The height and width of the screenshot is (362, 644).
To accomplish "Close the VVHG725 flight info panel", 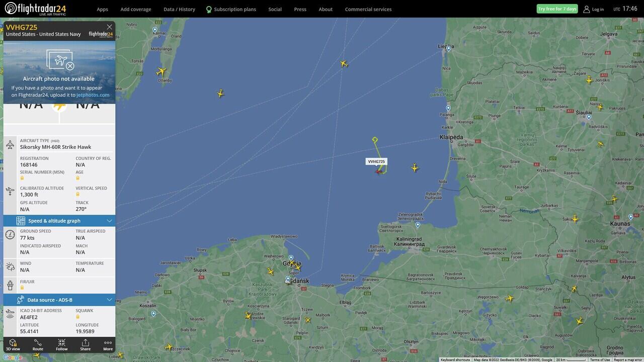I will 109,27.
